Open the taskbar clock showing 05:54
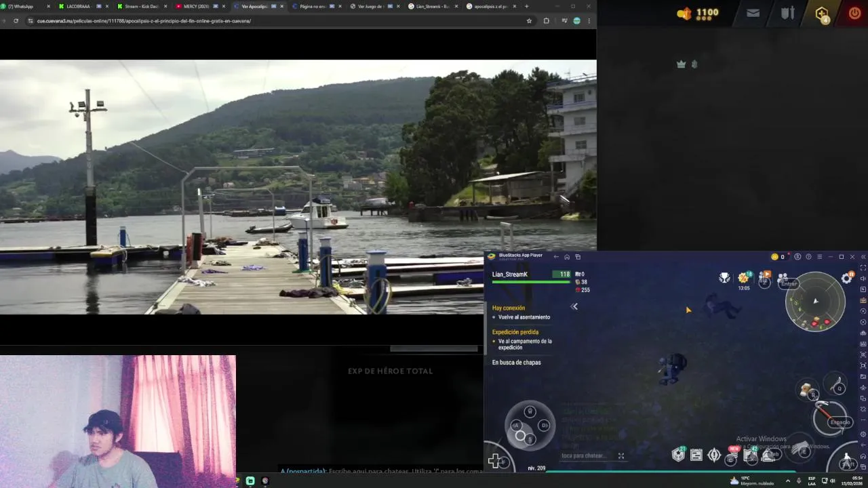The width and height of the screenshot is (868, 488). 850,481
